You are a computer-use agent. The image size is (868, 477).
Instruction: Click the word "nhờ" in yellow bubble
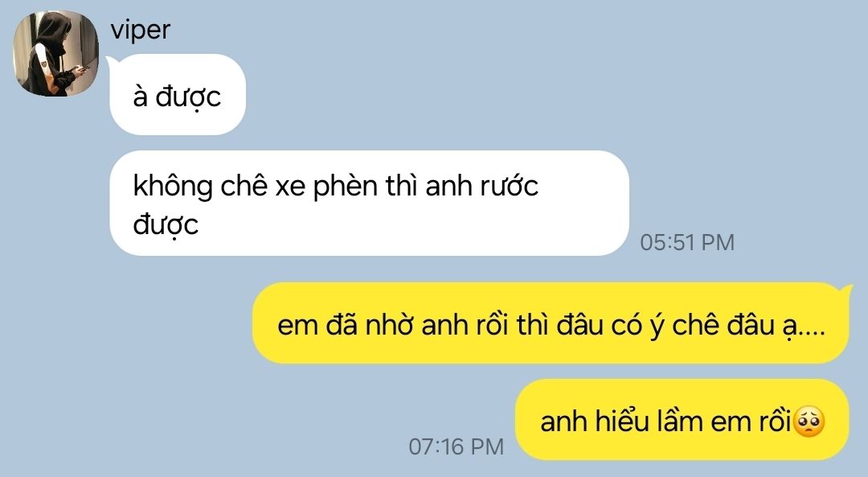point(390,325)
